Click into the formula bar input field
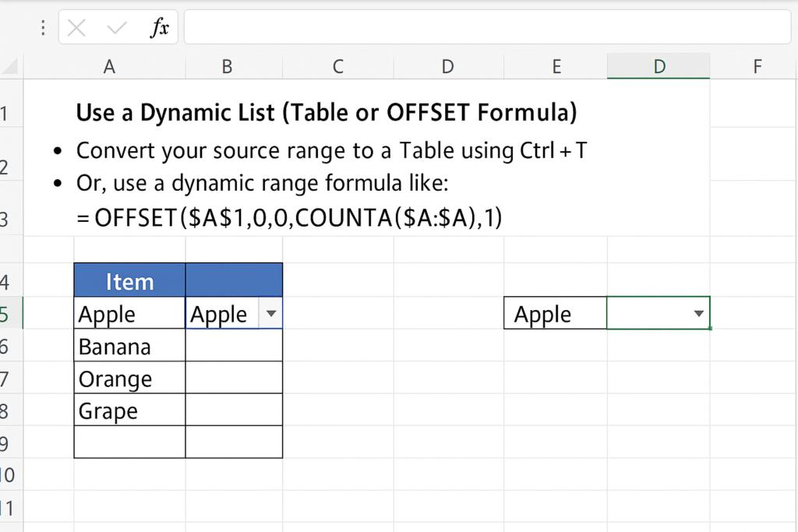This screenshot has width=798, height=532. (487, 28)
